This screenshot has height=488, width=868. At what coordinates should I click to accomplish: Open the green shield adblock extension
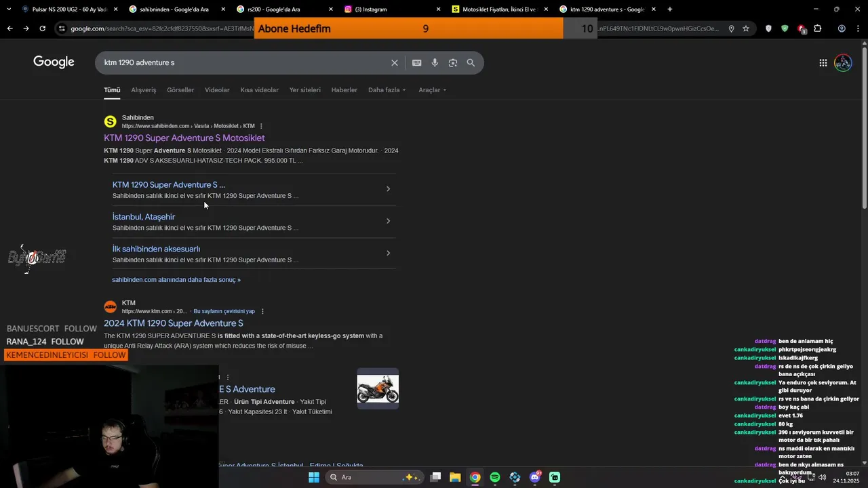(785, 28)
